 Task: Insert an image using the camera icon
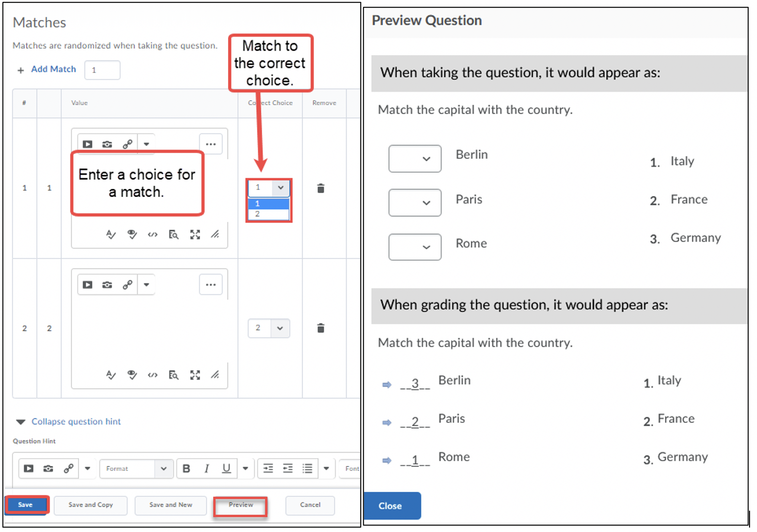pyautogui.click(x=107, y=144)
